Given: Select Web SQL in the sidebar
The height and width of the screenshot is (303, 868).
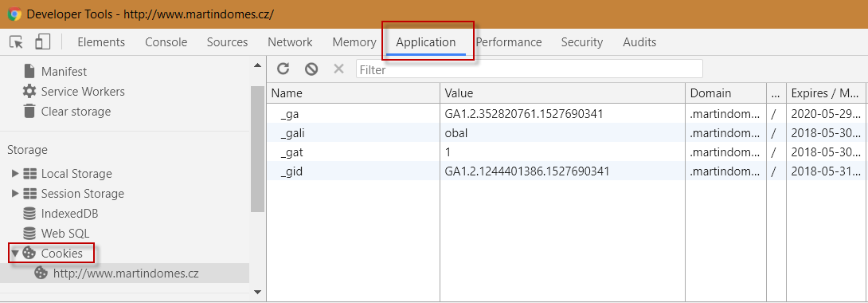Looking at the screenshot, I should 65,233.
